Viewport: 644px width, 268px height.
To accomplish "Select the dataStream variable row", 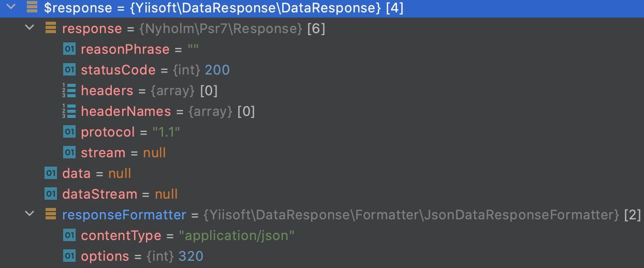I will 322,194.
